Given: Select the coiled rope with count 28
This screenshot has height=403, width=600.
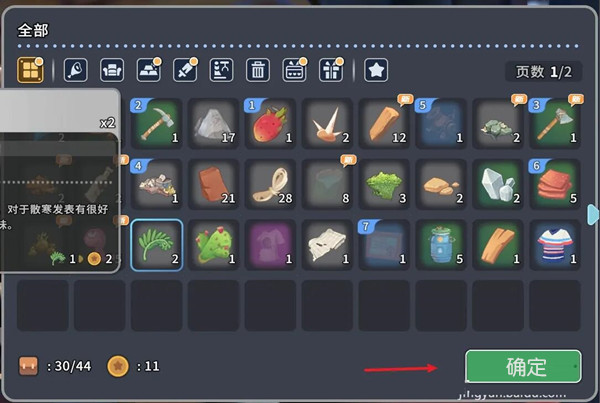Looking at the screenshot, I should [x=271, y=184].
